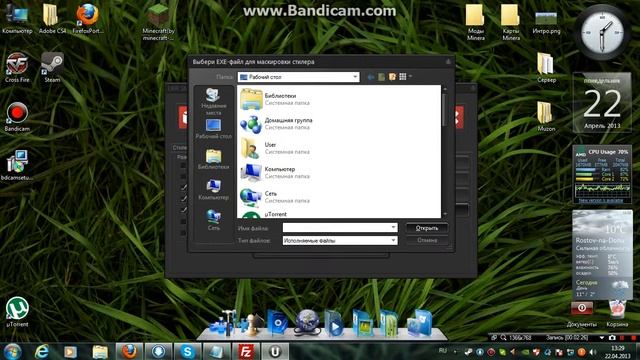Click Bandicam camera screenshot icon in recording bar
Viewport: 640px width, 360px height.
pyautogui.click(x=611, y=338)
